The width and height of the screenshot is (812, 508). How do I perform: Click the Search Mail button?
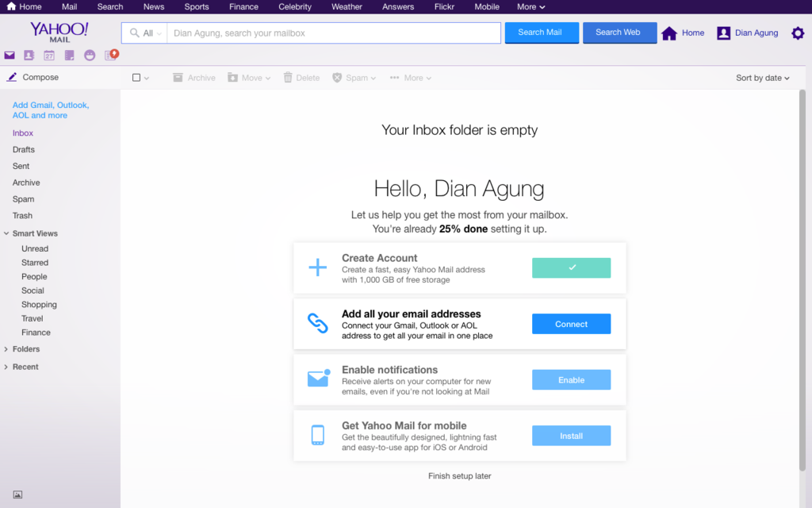(542, 33)
